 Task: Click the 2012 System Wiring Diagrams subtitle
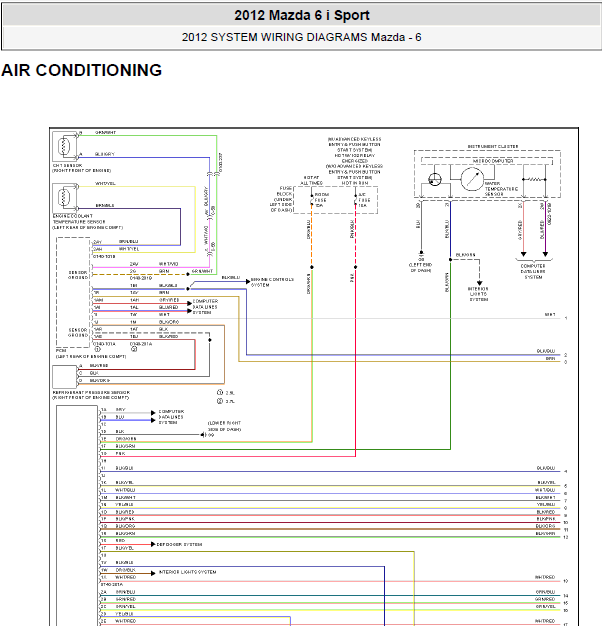point(301,38)
